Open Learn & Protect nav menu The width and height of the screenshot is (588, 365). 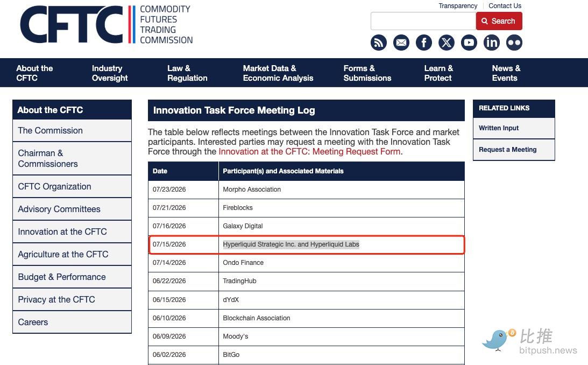(x=438, y=73)
